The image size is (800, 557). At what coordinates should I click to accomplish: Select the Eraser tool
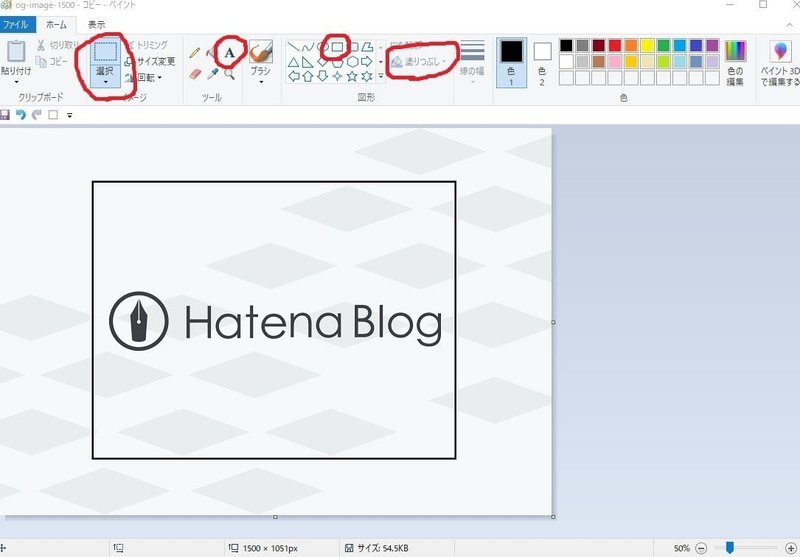[x=195, y=74]
